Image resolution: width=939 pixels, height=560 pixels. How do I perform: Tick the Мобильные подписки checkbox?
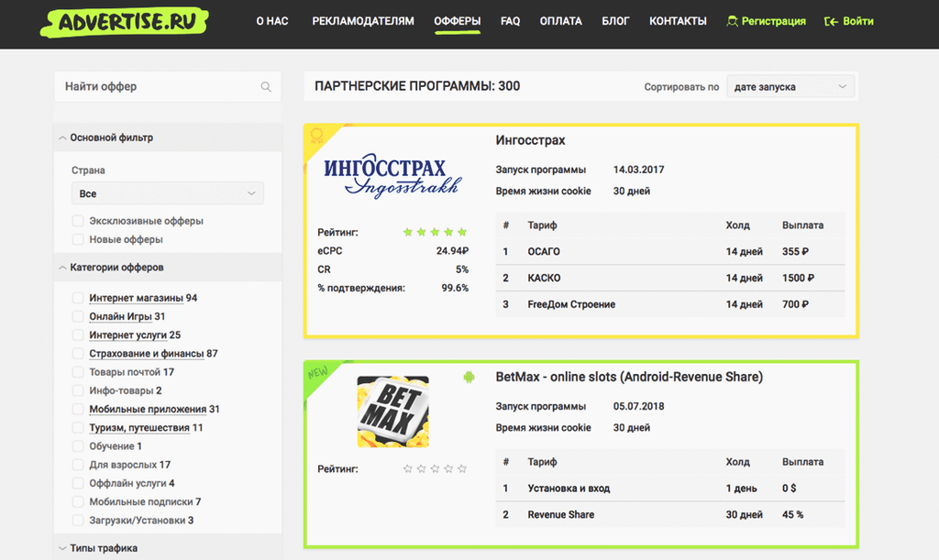coord(78,502)
